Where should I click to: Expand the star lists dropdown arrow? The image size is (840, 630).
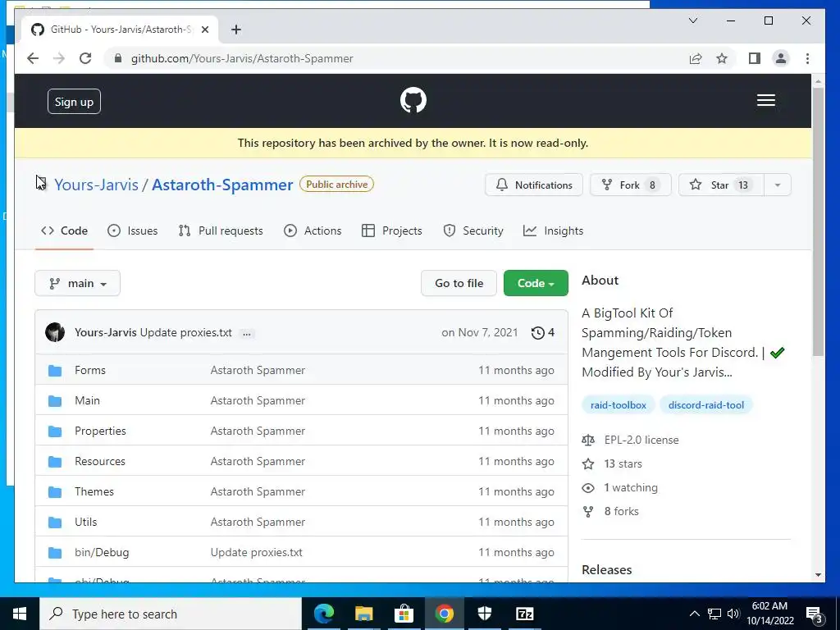[x=778, y=185]
